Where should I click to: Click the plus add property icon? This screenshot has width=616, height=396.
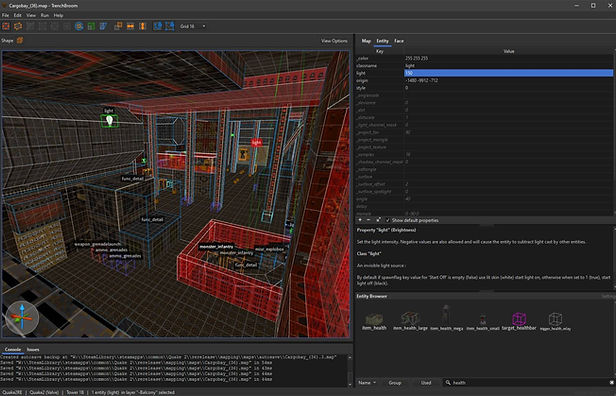[x=360, y=220]
